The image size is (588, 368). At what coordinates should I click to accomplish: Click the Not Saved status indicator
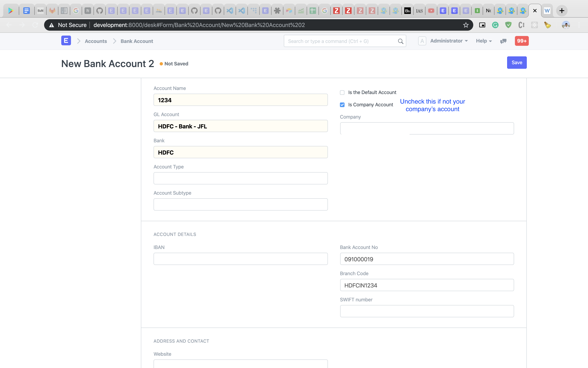click(x=174, y=64)
